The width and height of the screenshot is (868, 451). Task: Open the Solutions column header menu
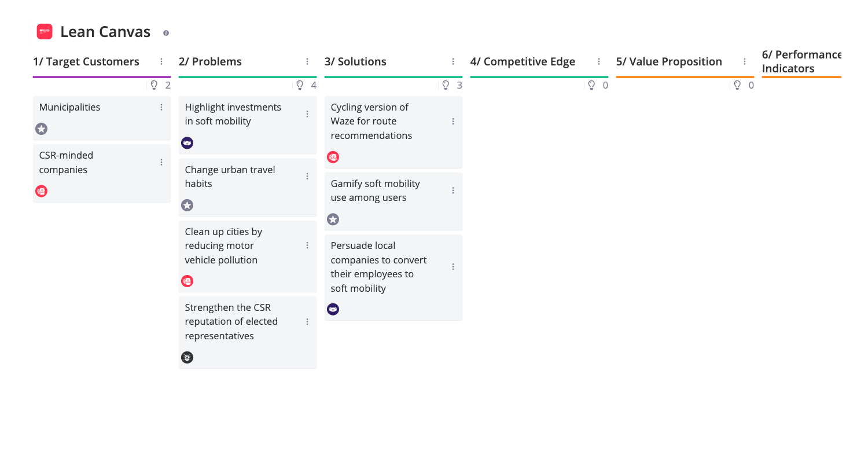pos(453,61)
